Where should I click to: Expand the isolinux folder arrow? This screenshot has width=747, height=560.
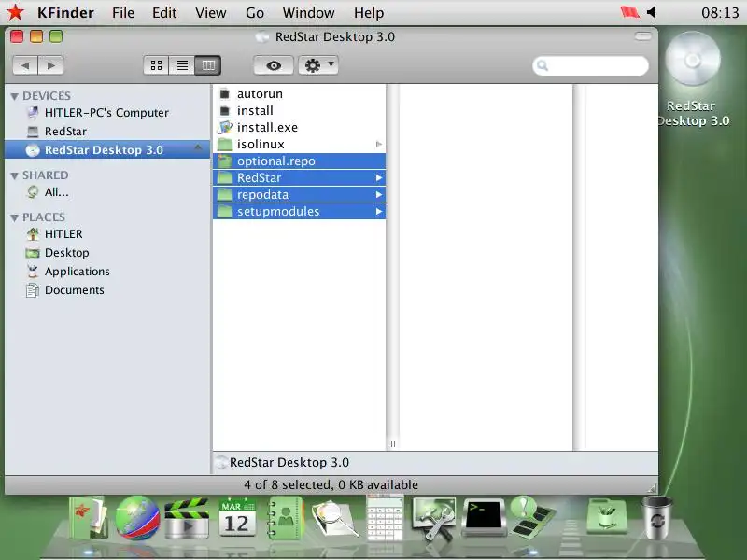pos(379,144)
